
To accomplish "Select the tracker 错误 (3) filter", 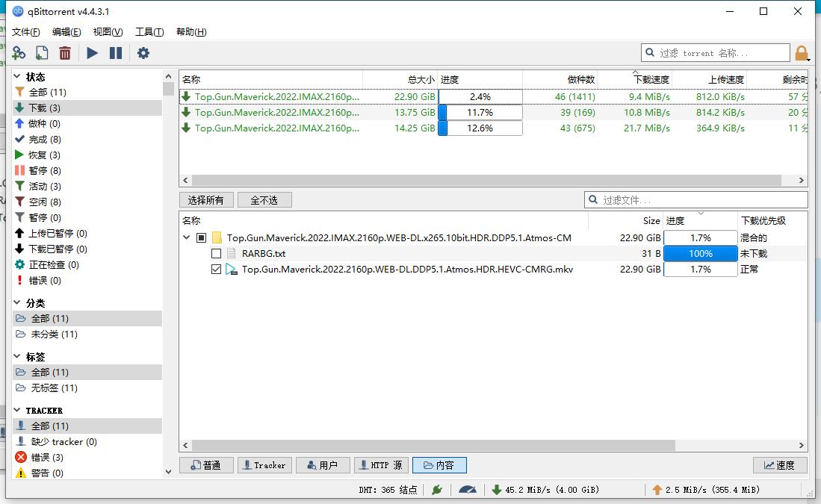I will (87, 458).
